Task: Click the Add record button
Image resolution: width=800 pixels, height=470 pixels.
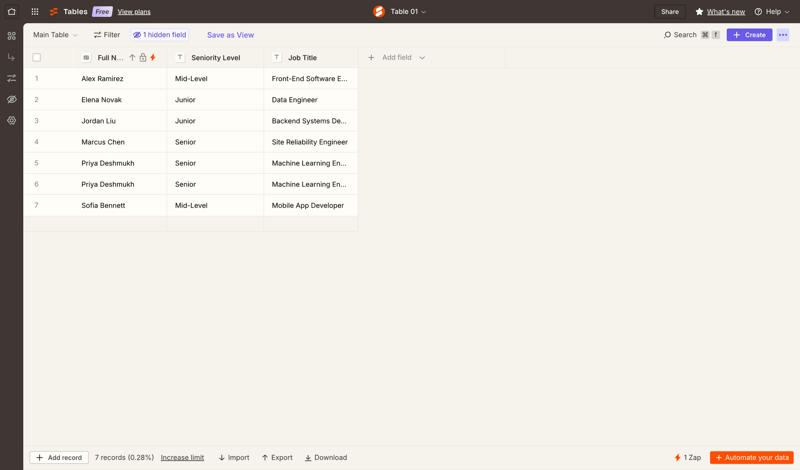Action: [59, 457]
